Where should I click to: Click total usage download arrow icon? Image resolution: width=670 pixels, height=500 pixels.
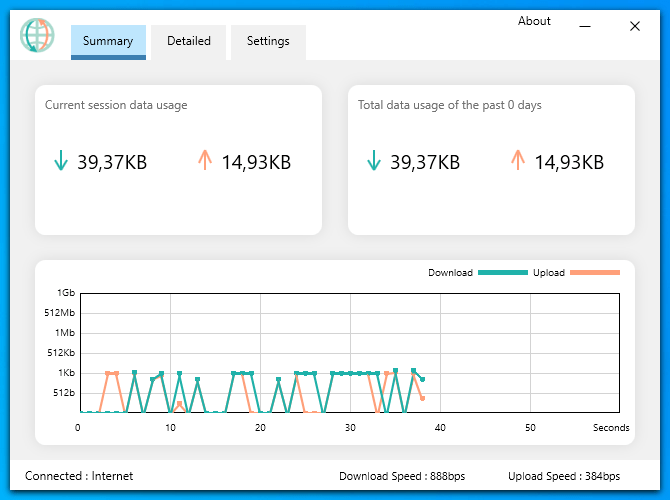(x=374, y=161)
